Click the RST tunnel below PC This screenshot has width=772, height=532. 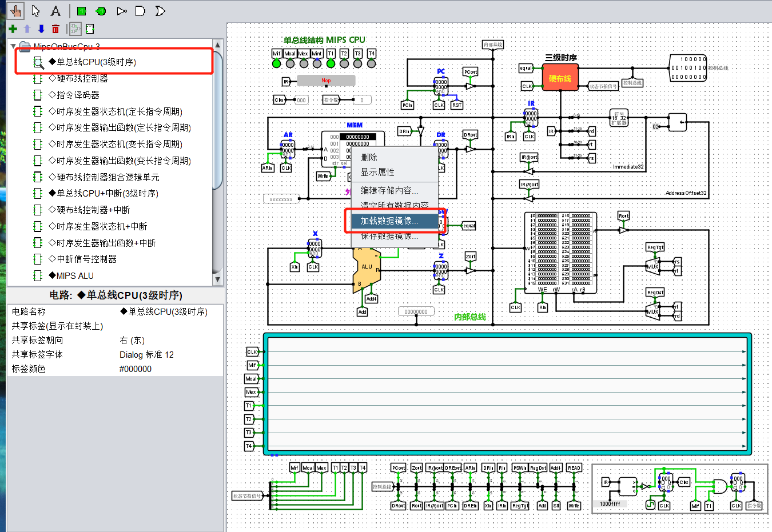click(456, 105)
